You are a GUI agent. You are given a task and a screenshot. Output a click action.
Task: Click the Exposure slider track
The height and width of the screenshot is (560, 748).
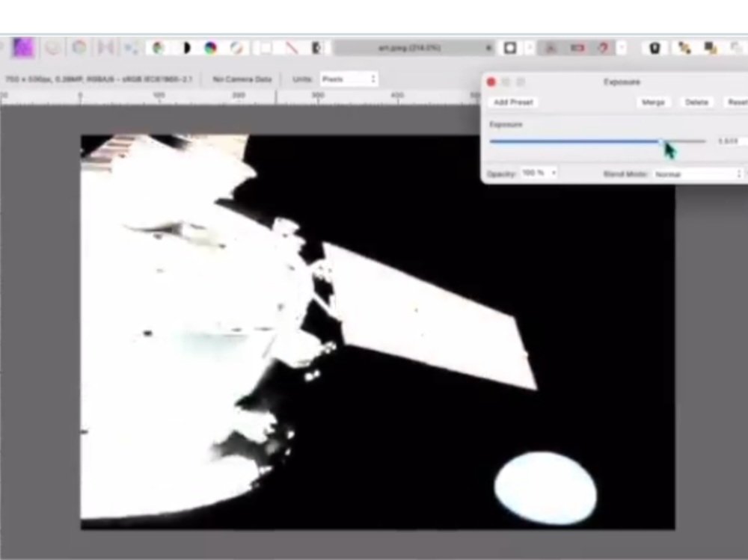click(x=576, y=141)
